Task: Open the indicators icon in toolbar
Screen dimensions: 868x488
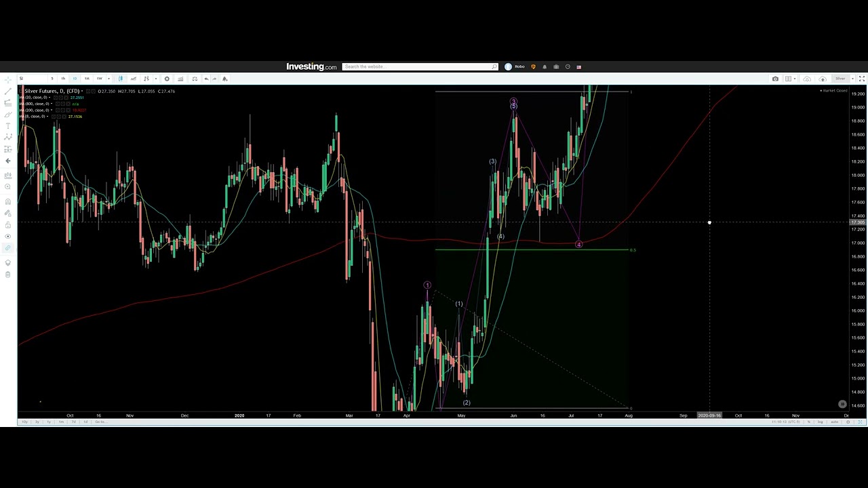Action: pos(134,79)
